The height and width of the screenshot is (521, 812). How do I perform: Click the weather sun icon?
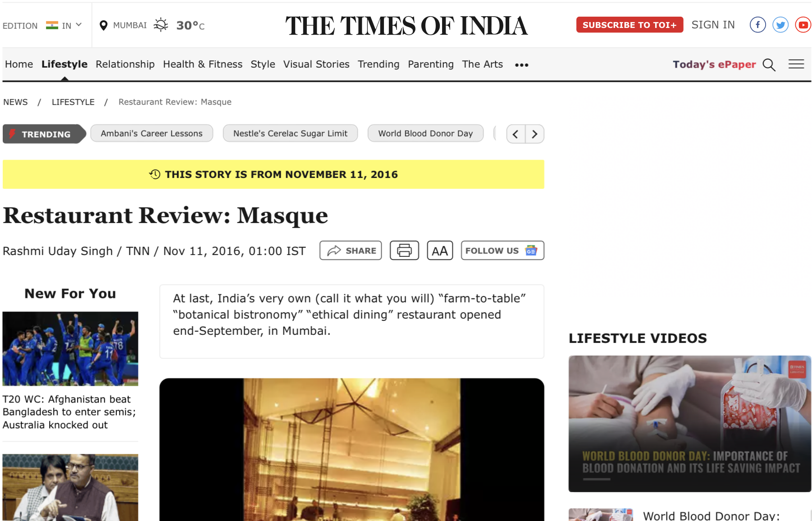click(x=161, y=25)
